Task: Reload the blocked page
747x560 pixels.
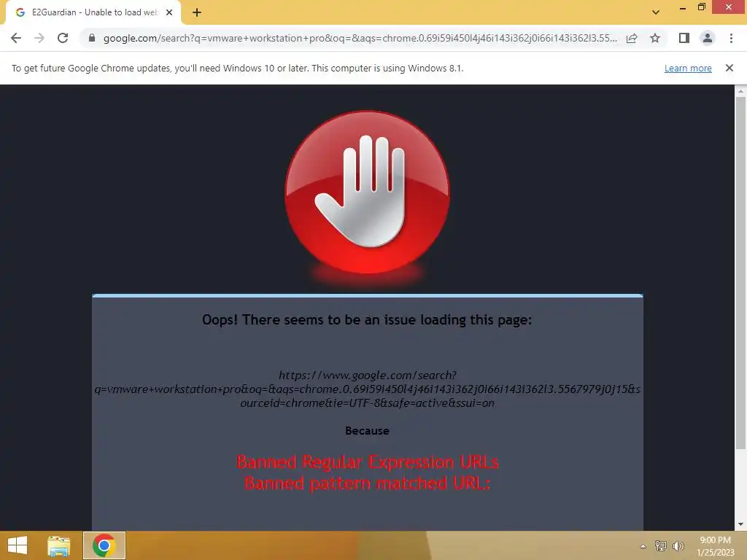Action: coord(63,38)
